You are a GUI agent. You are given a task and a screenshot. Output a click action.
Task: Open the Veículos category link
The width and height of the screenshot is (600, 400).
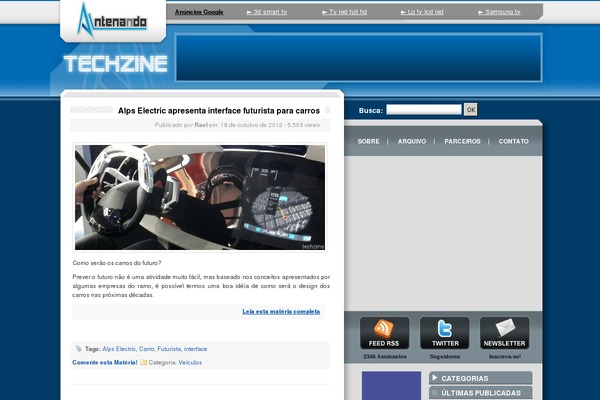point(190,362)
